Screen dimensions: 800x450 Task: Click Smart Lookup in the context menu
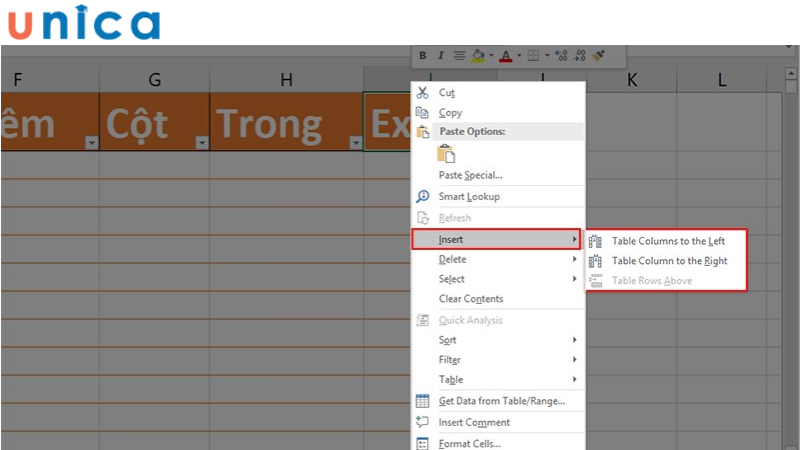coord(468,197)
